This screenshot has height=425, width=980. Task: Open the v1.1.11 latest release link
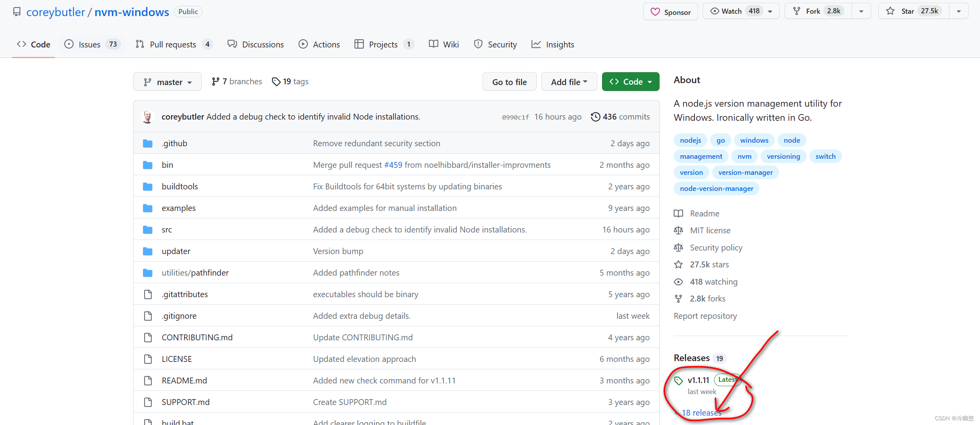698,380
